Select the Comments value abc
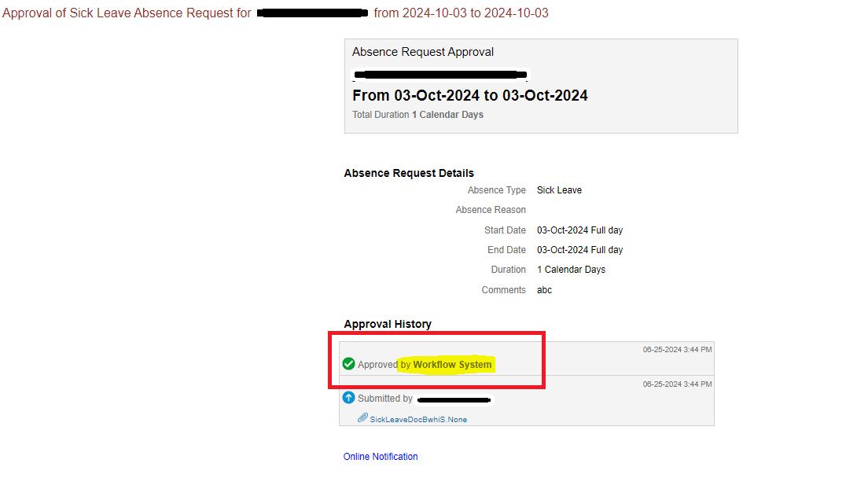This screenshot has height=500, width=868. [x=544, y=289]
